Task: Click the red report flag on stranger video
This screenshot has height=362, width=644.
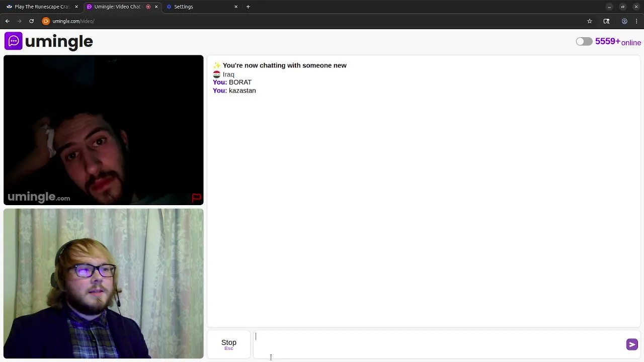Action: [196, 198]
